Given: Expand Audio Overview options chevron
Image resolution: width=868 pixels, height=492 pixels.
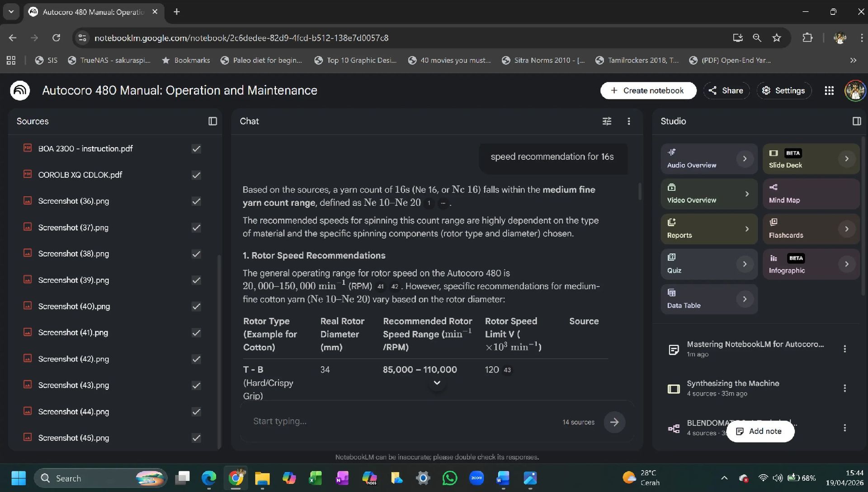Looking at the screenshot, I should point(745,159).
